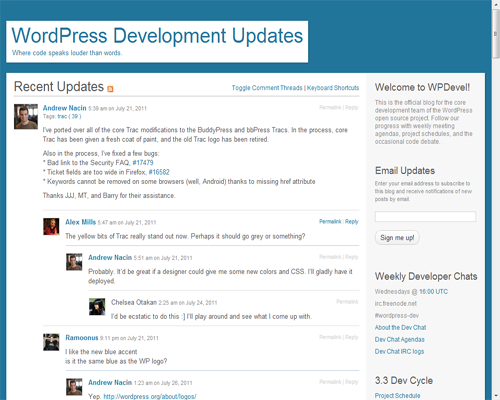Click the Recent Updates heading
The height and width of the screenshot is (400, 500).
(59, 87)
